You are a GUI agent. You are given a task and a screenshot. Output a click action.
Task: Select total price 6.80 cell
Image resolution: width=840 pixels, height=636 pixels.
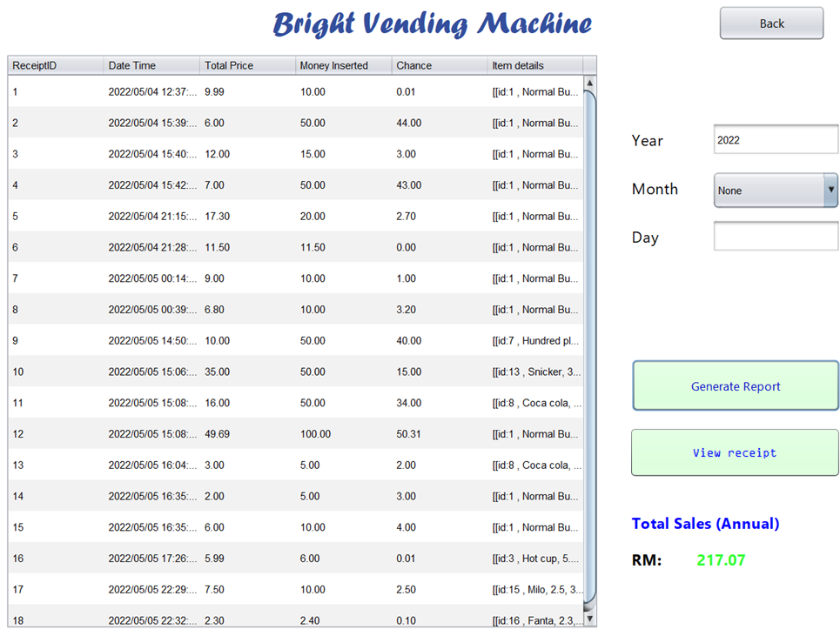(247, 309)
